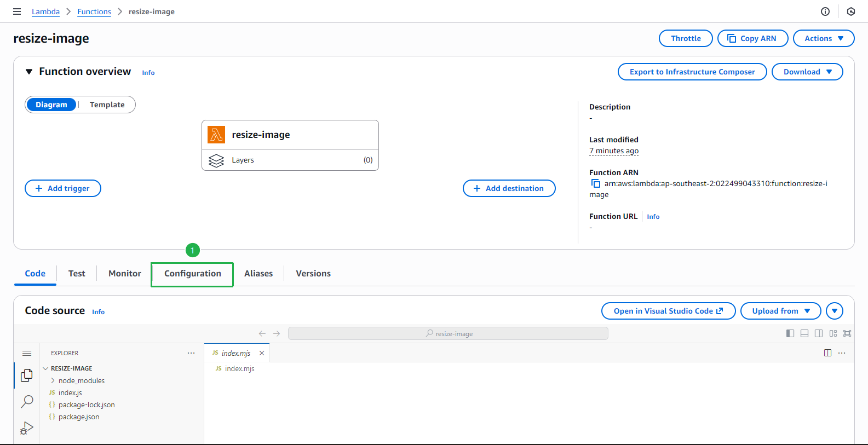
Task: Add a trigger to the function
Action: coord(63,188)
